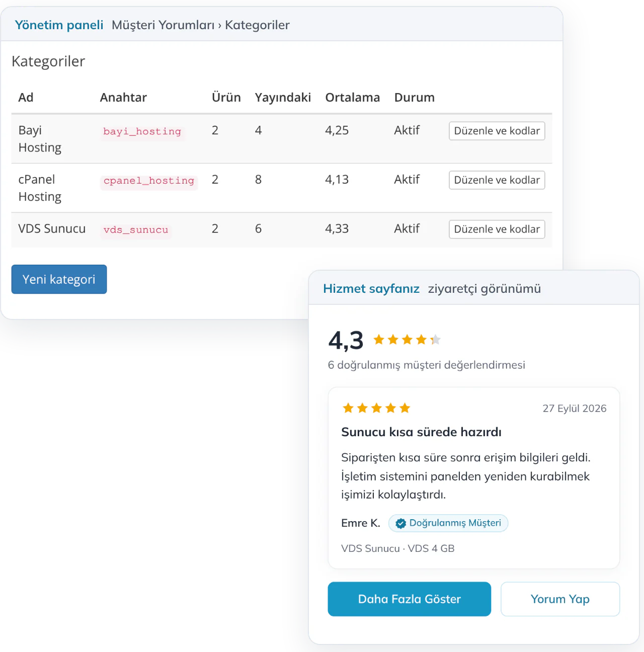Click the Yorum Yap button

pos(560,599)
